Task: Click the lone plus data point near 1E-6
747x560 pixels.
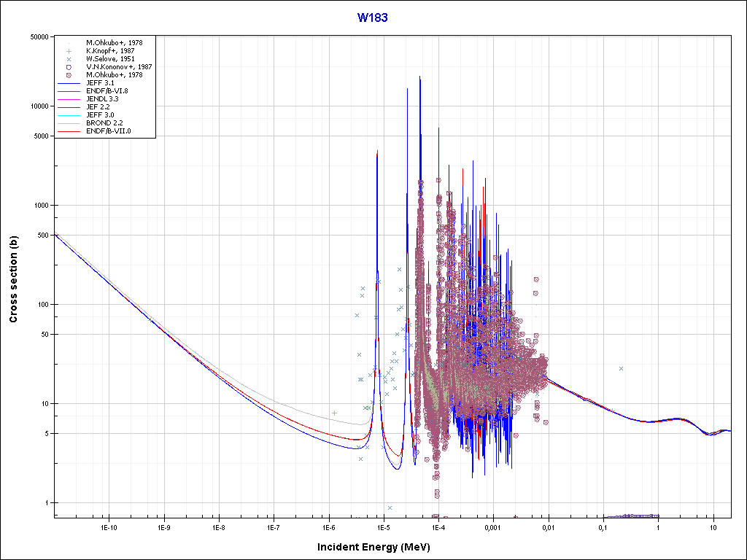Action: point(334,413)
